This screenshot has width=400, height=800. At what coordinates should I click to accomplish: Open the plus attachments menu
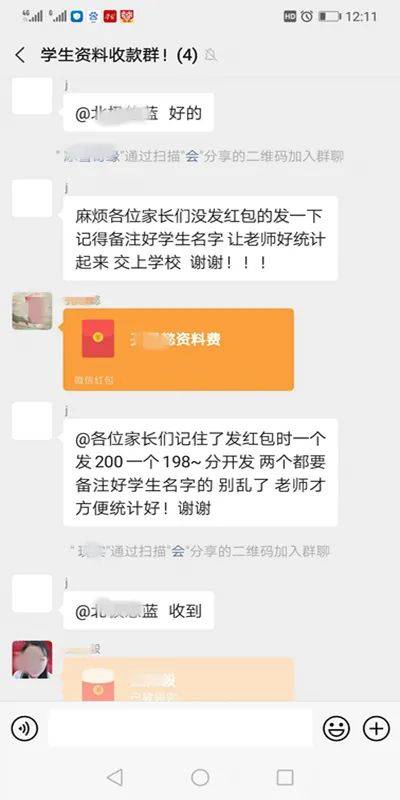(376, 728)
